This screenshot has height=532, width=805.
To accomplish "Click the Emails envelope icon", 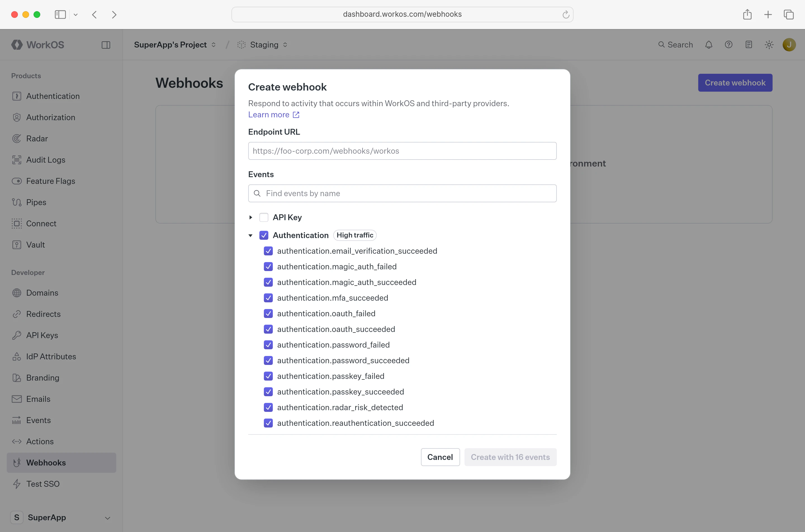I will pyautogui.click(x=16, y=399).
